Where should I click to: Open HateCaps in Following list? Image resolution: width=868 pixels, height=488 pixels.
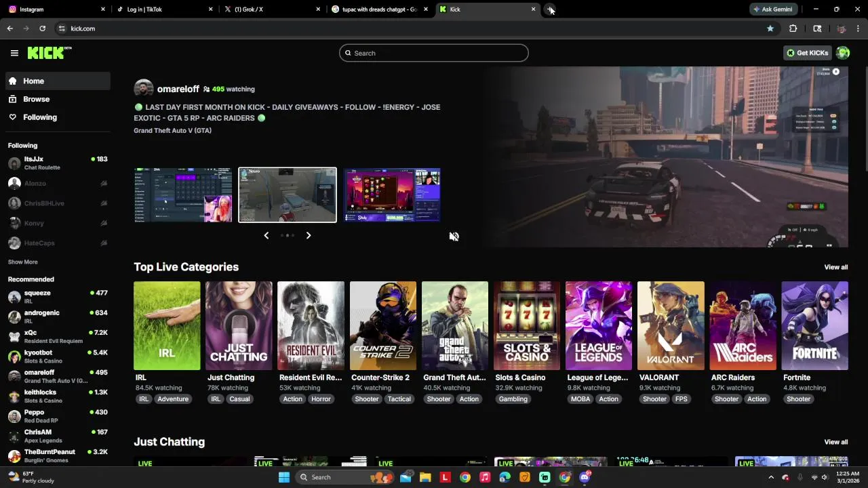tap(58, 243)
